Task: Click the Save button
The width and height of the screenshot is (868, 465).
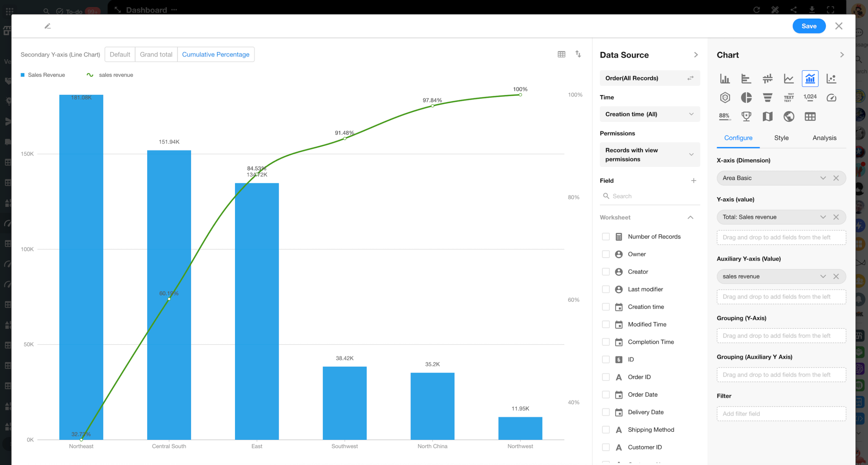Action: [809, 26]
